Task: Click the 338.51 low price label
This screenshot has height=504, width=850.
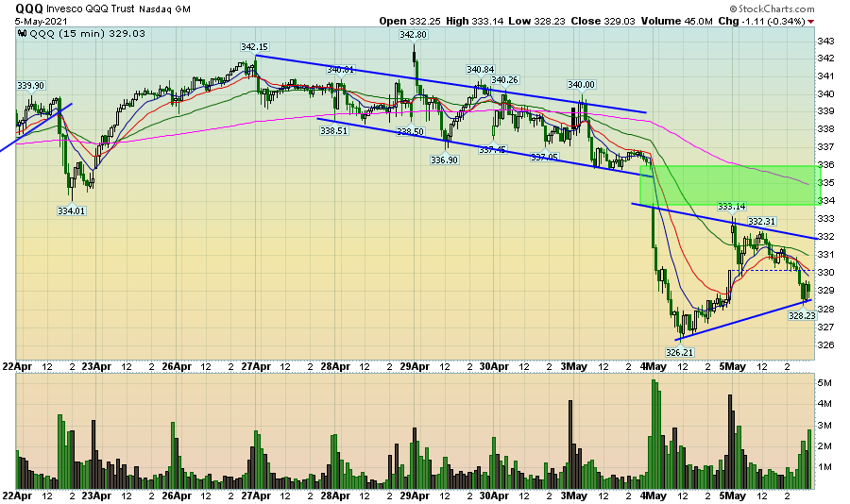Action: 334,130
